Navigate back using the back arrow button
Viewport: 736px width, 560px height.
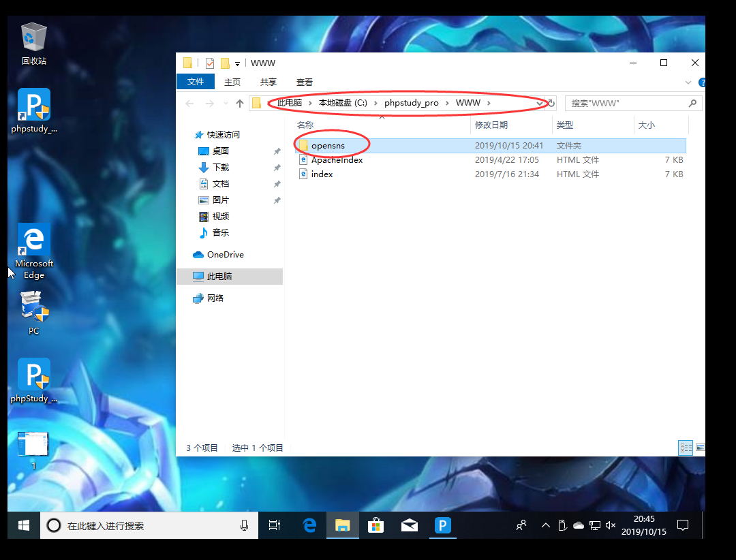click(189, 103)
